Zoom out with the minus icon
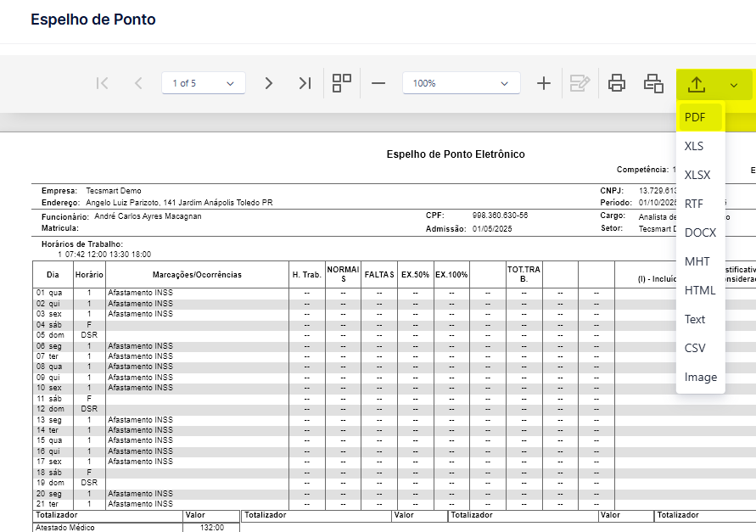This screenshot has width=756, height=532. 378,83
